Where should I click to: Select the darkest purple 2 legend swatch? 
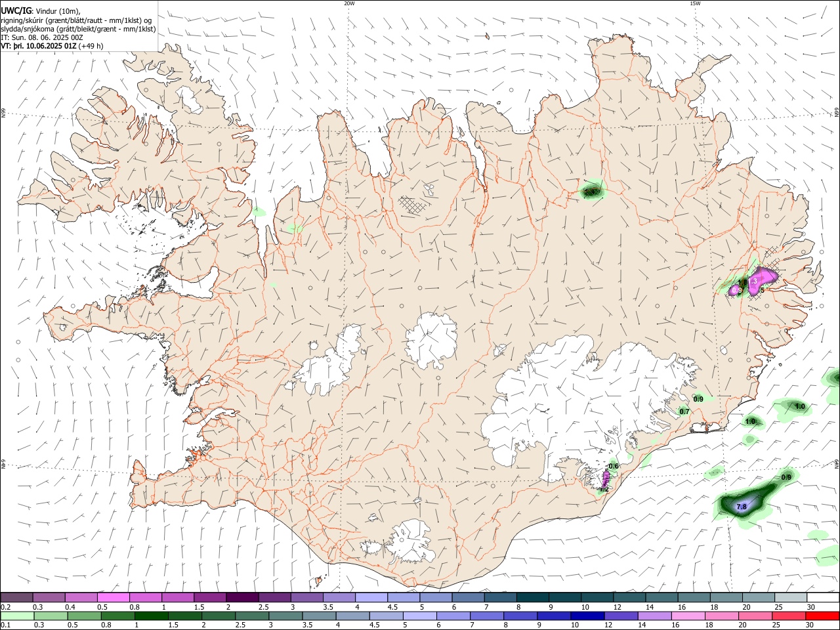coord(242,597)
